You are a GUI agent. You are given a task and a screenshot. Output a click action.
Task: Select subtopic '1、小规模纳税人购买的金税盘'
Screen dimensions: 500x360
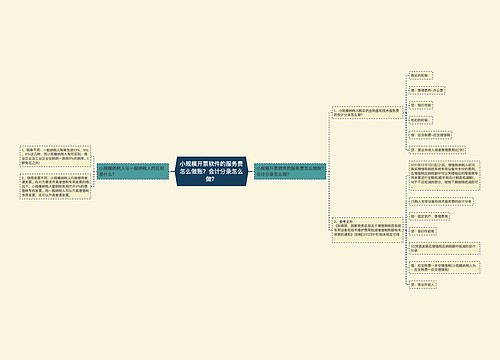(367, 112)
